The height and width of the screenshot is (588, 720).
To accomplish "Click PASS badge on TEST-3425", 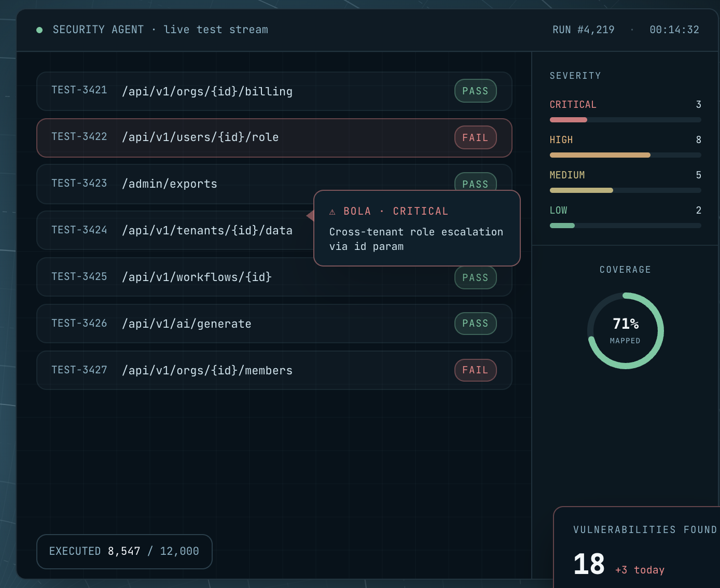I will [x=476, y=278].
